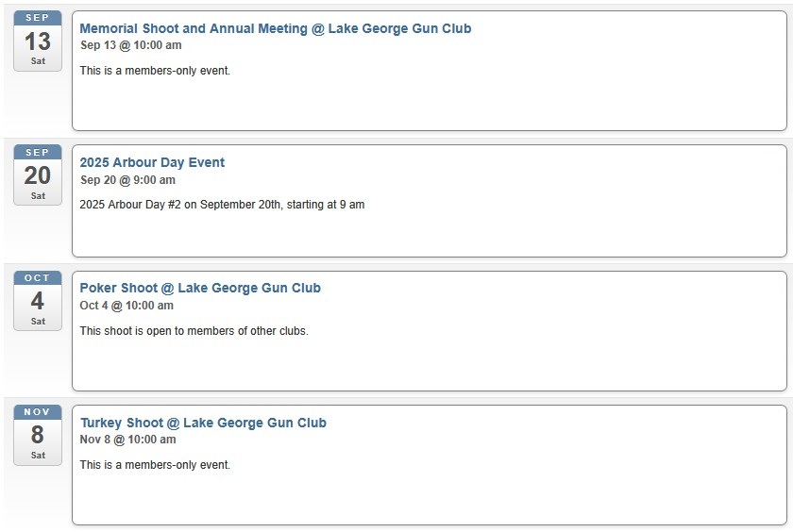
Task: Click the Turkey Shoot members-only description
Action: tap(155, 465)
